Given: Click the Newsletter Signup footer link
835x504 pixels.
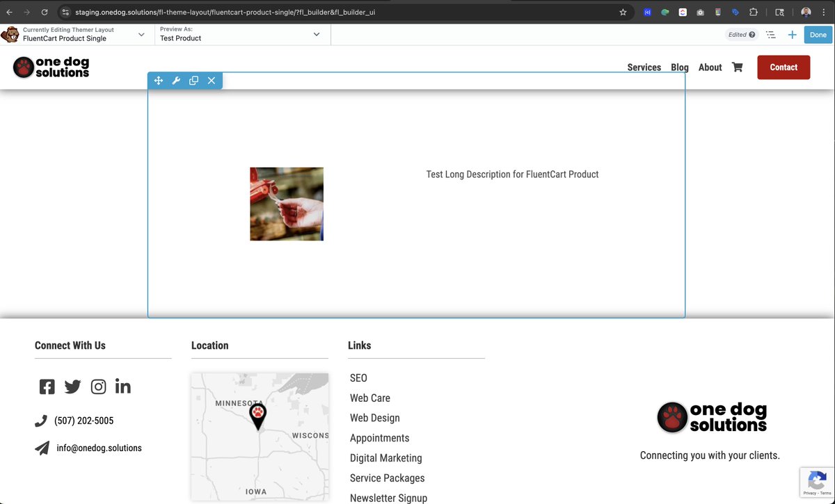Looking at the screenshot, I should [x=388, y=498].
